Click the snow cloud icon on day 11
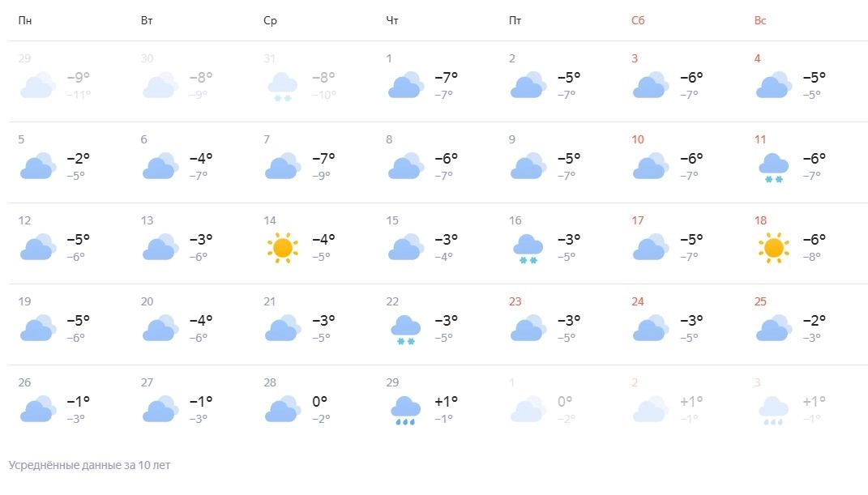 pyautogui.click(x=772, y=168)
